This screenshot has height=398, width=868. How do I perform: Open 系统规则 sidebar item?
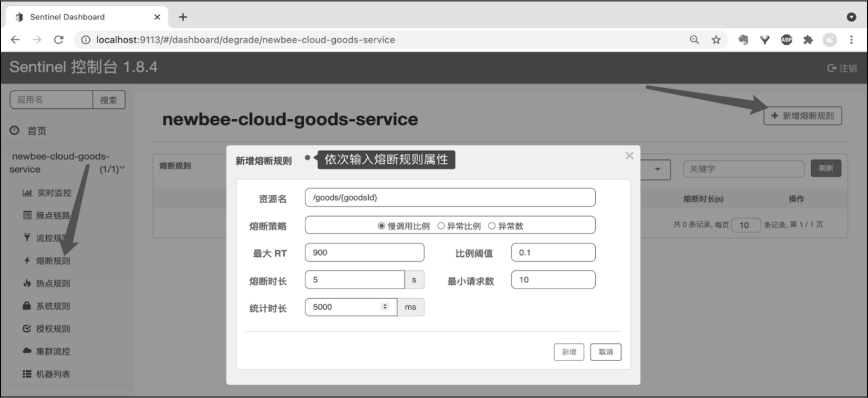47,306
